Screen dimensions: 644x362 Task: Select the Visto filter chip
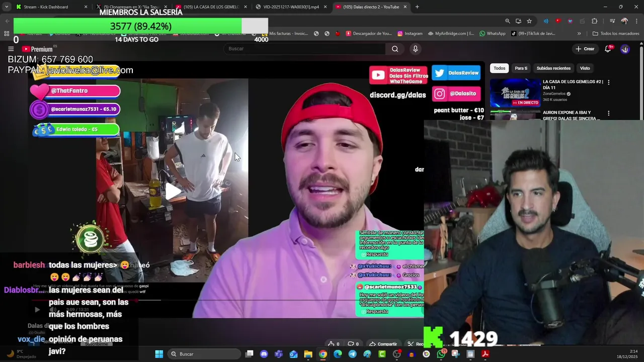585,68
